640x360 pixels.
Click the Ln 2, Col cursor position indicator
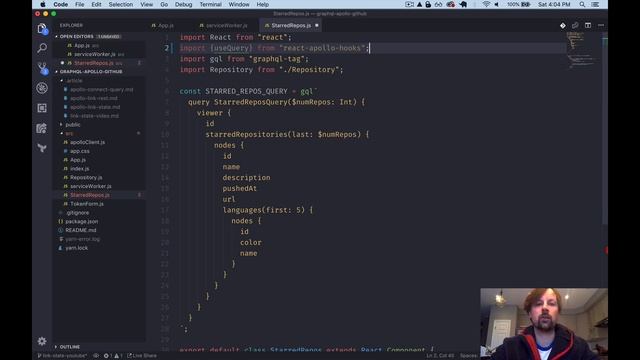(x=440, y=356)
